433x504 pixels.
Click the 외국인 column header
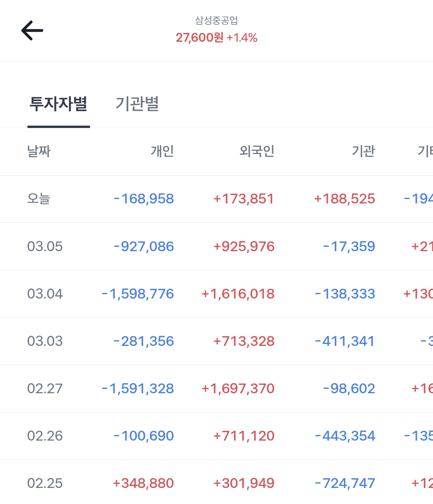(x=257, y=151)
